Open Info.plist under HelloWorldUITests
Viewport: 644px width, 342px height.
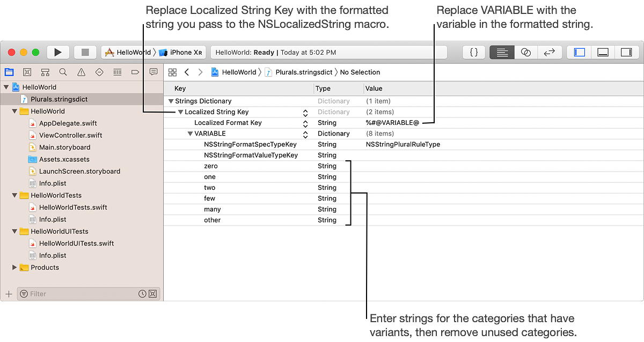(x=53, y=255)
